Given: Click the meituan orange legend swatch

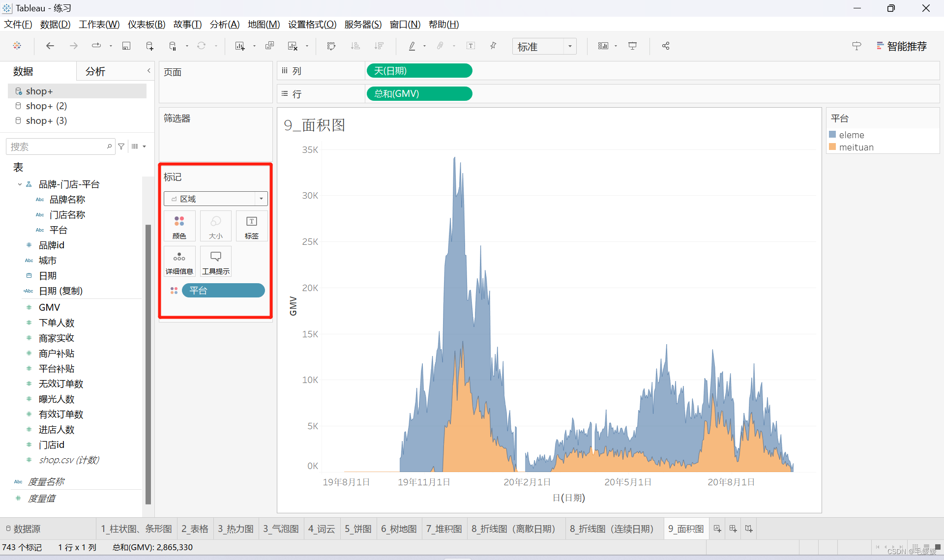Looking at the screenshot, I should point(832,147).
